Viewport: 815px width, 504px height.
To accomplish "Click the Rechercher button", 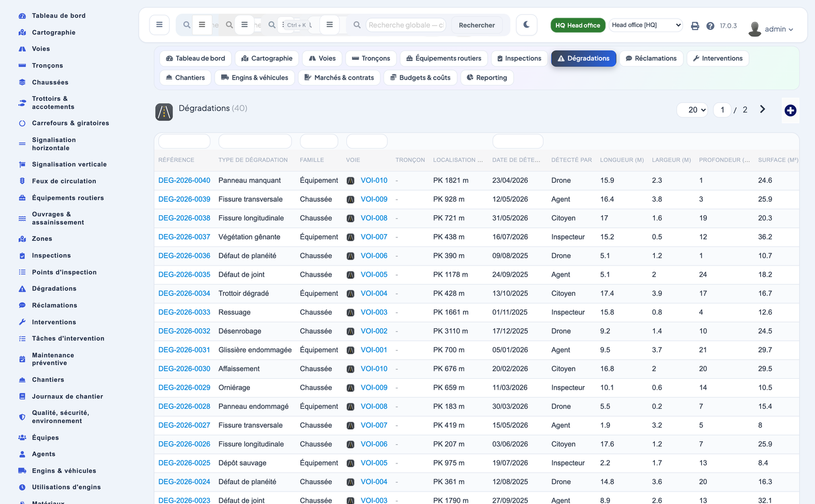I will [477, 25].
